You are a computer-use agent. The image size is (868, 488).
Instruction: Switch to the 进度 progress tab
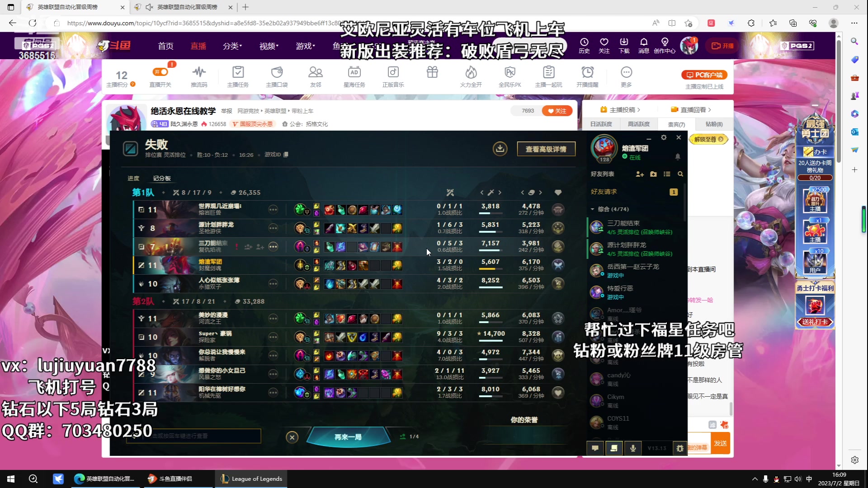click(133, 178)
